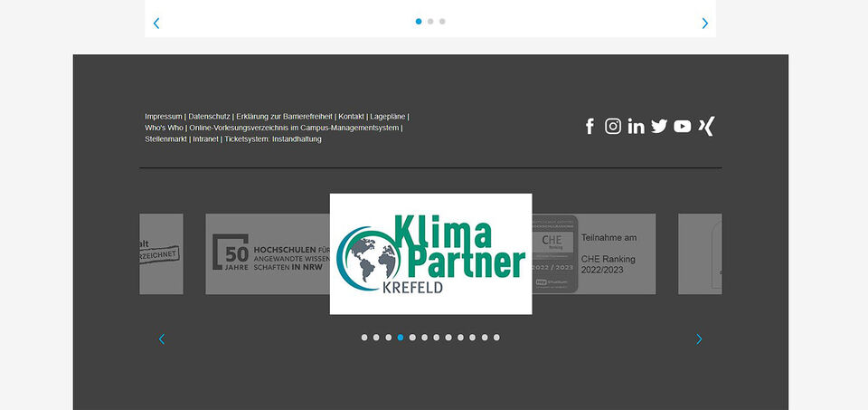
Task: Jump to fifth dot of logo carousel
Action: (412, 338)
